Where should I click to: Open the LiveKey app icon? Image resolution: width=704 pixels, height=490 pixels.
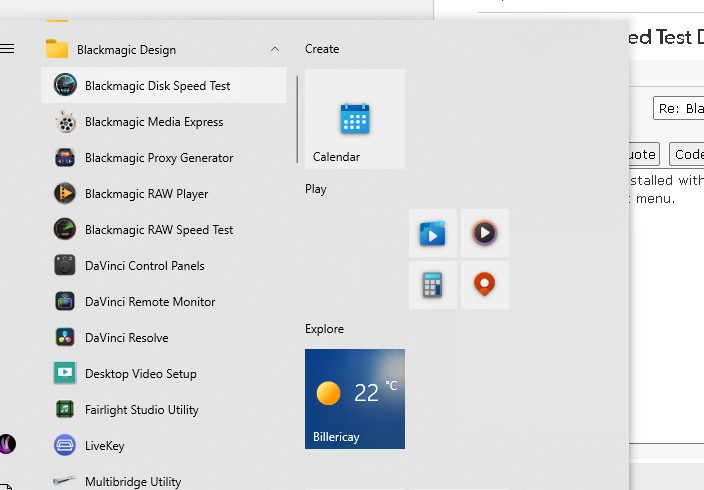[x=65, y=445]
